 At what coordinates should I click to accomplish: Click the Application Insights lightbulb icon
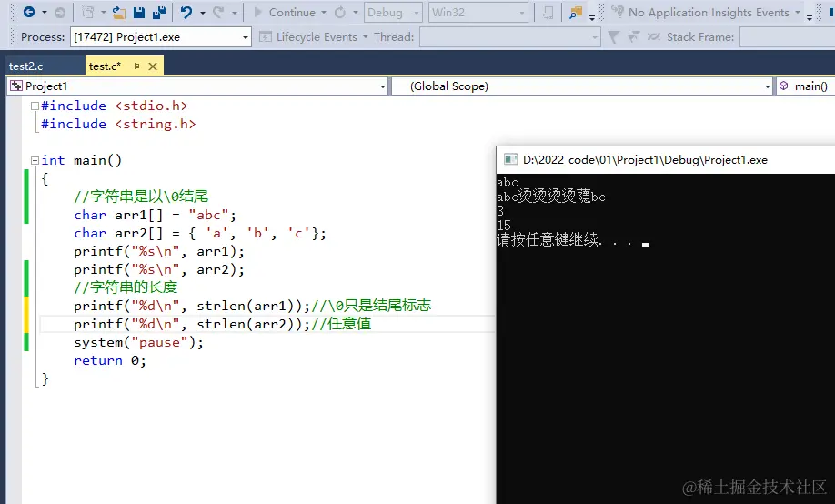tap(618, 12)
